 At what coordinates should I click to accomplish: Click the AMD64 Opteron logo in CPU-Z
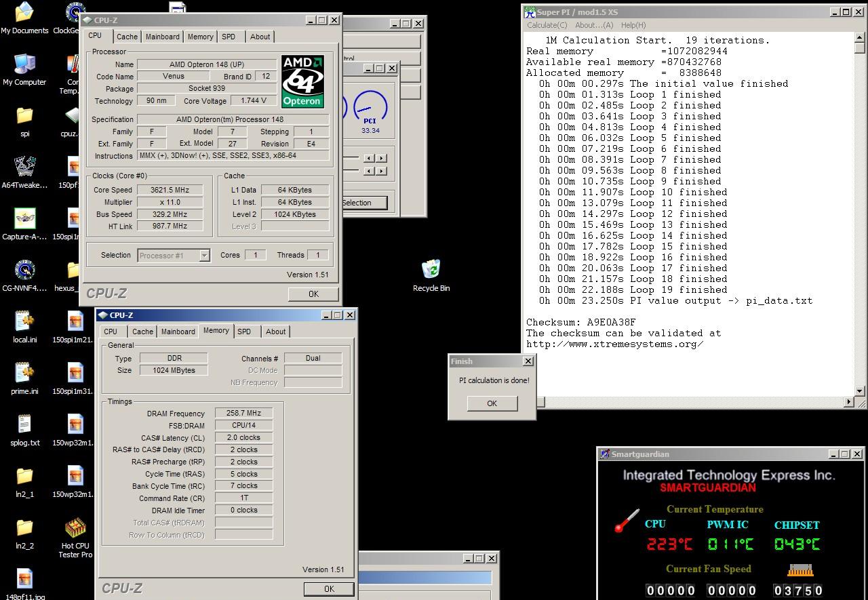point(302,82)
